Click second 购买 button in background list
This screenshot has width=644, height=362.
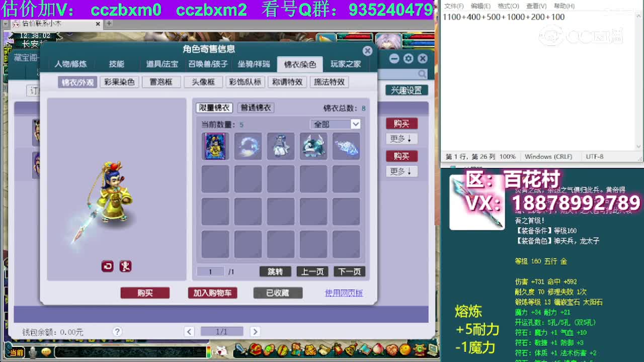tap(401, 156)
